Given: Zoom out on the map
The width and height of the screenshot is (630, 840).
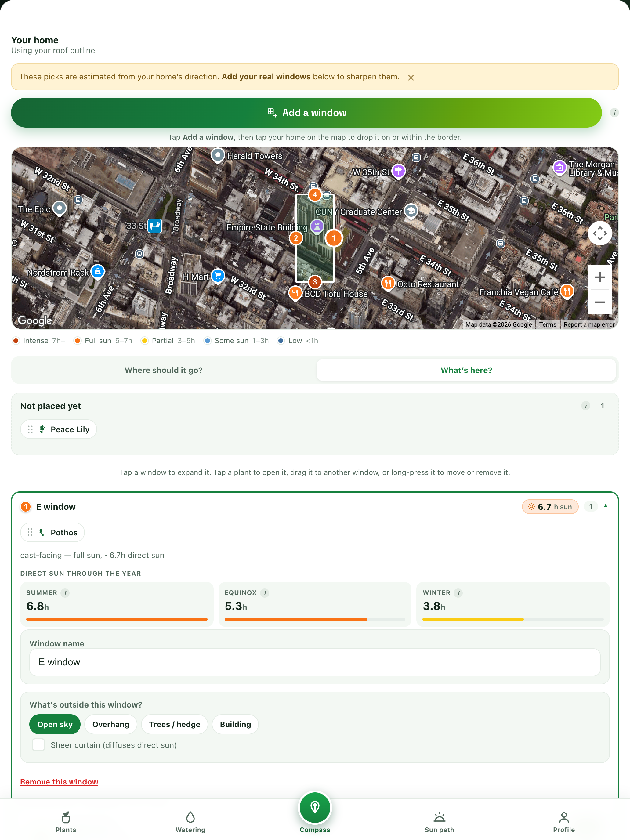Looking at the screenshot, I should [599, 302].
